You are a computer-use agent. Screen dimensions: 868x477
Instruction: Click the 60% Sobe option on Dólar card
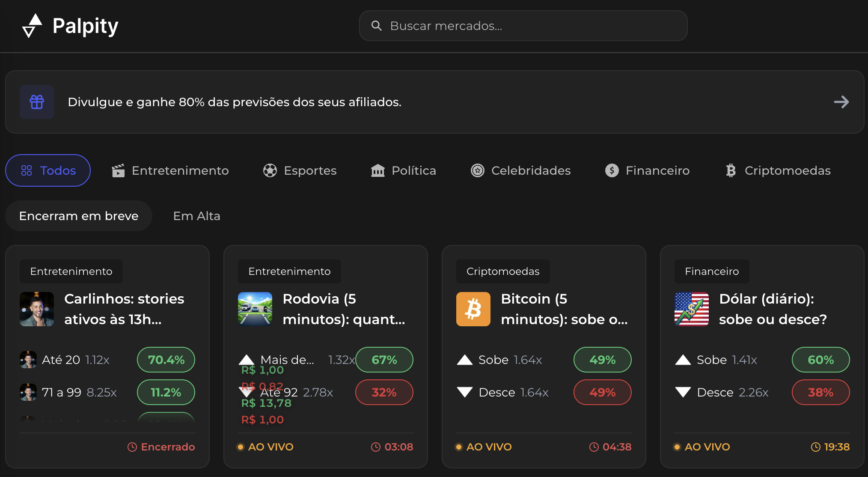coord(820,360)
